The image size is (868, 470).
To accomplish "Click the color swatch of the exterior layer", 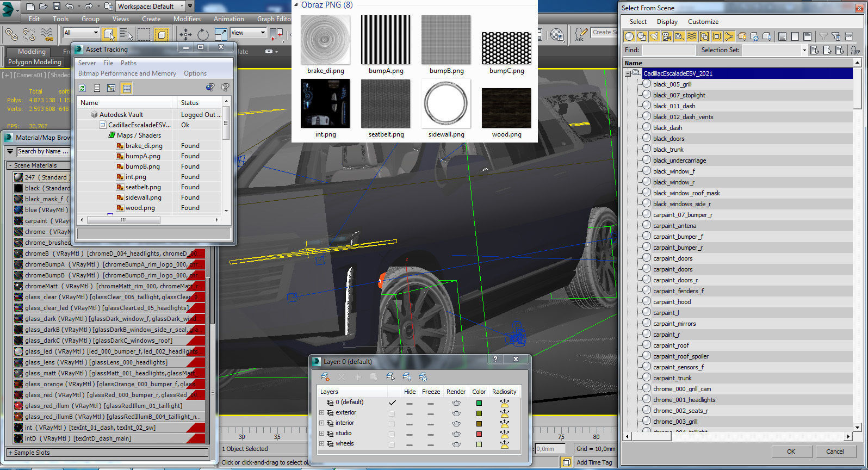I will (x=479, y=413).
